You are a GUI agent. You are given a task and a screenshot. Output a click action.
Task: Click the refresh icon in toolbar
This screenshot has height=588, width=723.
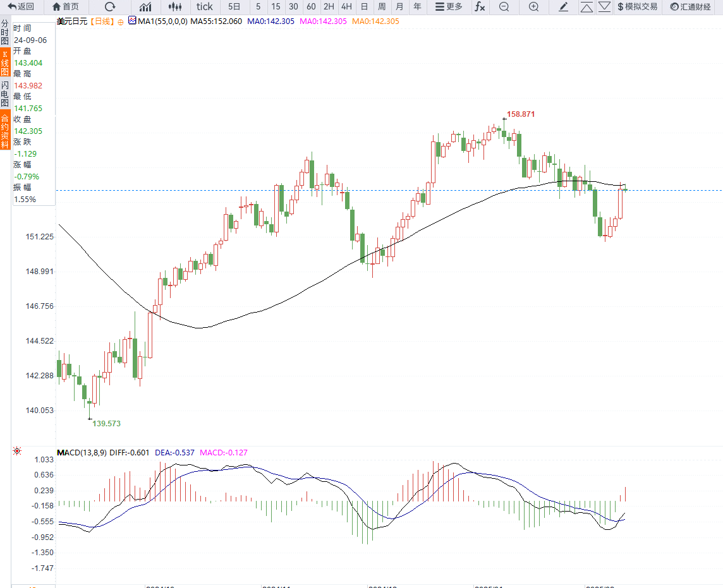110,7
